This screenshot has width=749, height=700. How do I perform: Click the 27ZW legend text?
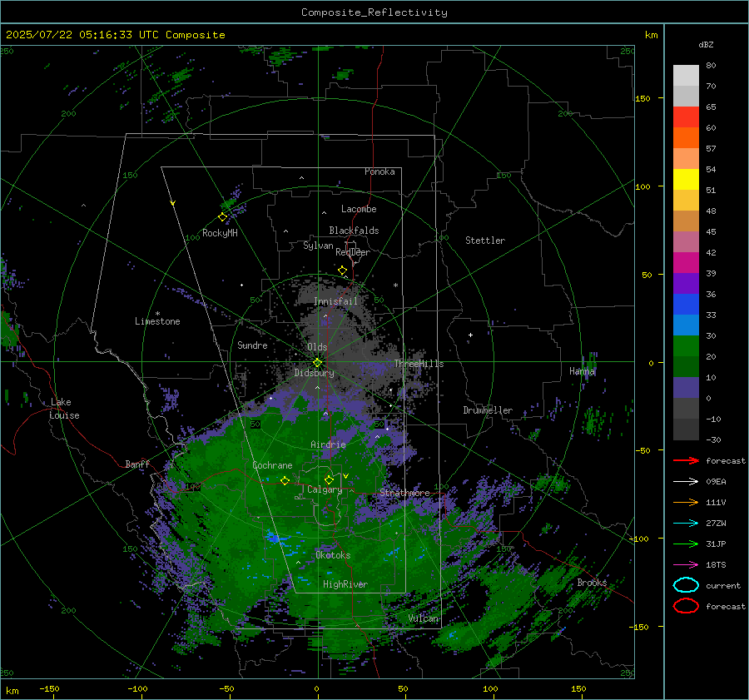click(x=716, y=524)
